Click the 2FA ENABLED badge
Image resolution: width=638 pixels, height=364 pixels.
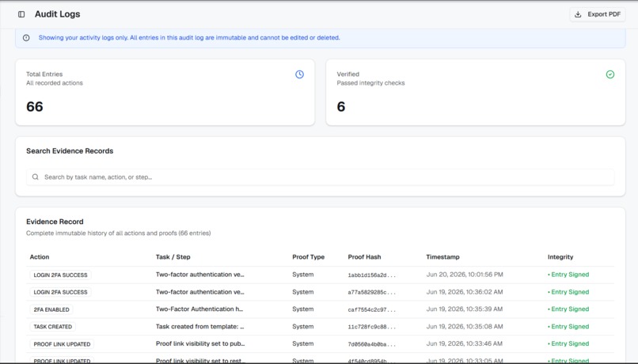click(x=51, y=309)
